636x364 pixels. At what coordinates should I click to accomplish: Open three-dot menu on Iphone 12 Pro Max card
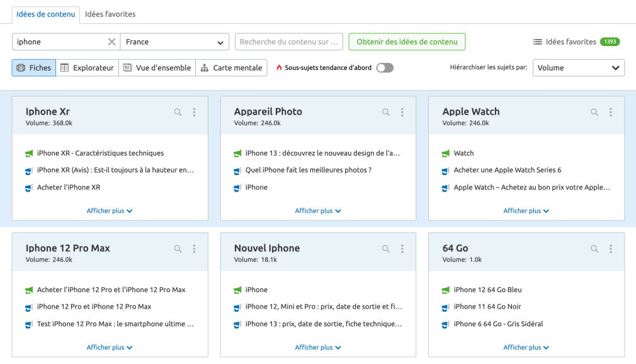pyautogui.click(x=194, y=249)
